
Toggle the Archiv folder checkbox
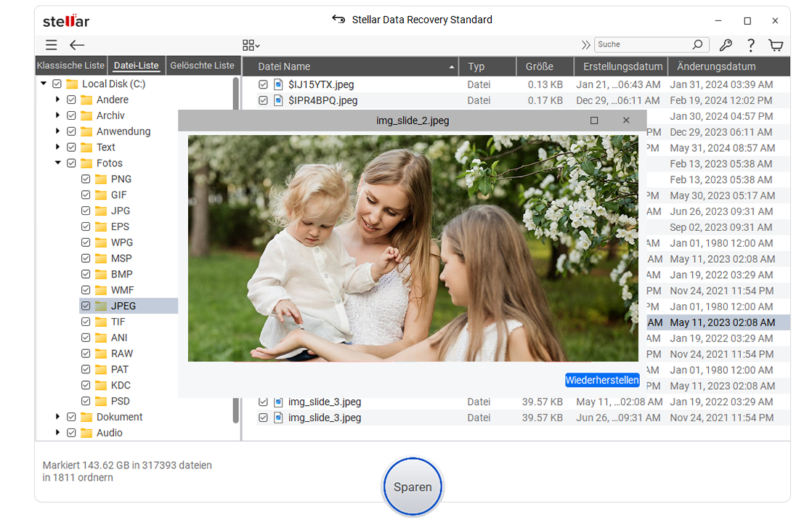tap(71, 115)
